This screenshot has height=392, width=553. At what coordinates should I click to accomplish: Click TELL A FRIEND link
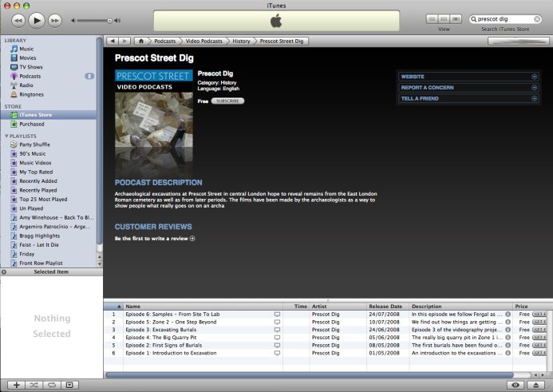tap(468, 98)
